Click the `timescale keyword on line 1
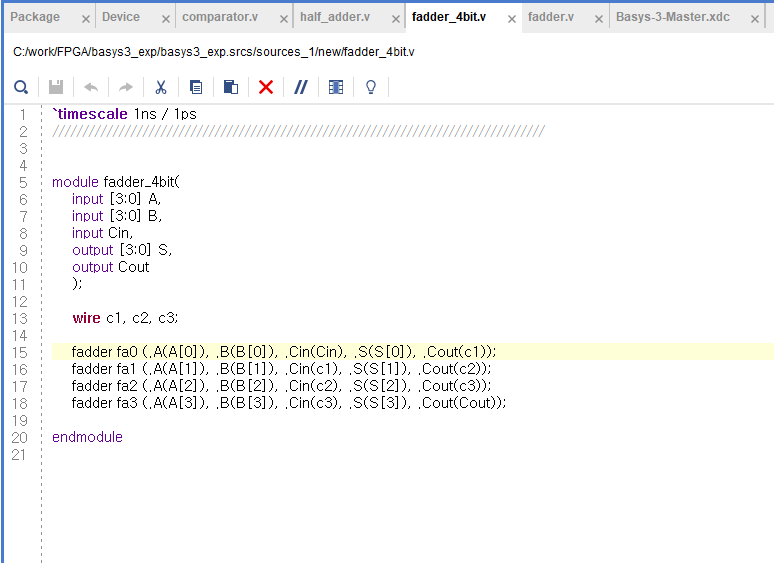Screen dimensions: 774x563 (90, 114)
